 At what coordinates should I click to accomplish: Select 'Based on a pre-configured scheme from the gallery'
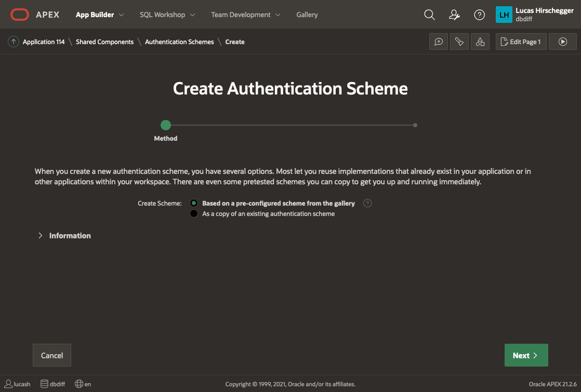point(194,203)
